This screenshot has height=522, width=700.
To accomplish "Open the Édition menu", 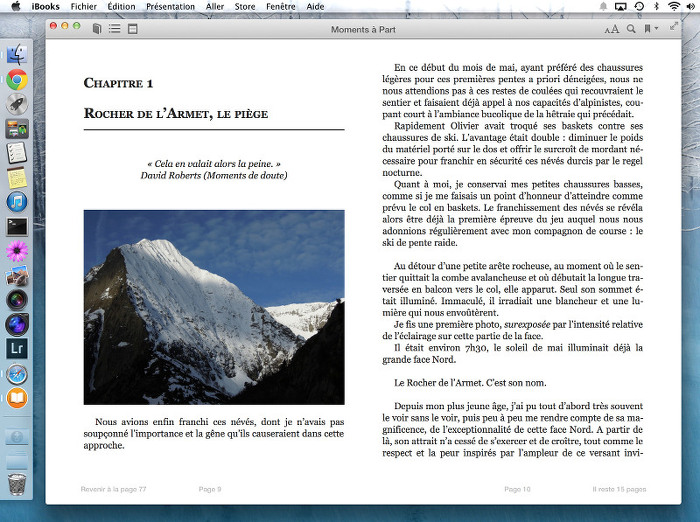I will pyautogui.click(x=121, y=7).
